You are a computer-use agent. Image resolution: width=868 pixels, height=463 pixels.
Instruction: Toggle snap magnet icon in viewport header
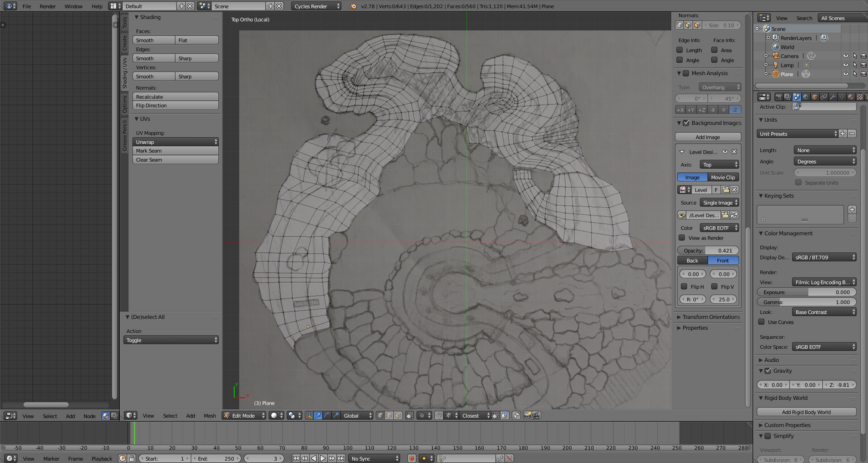439,415
